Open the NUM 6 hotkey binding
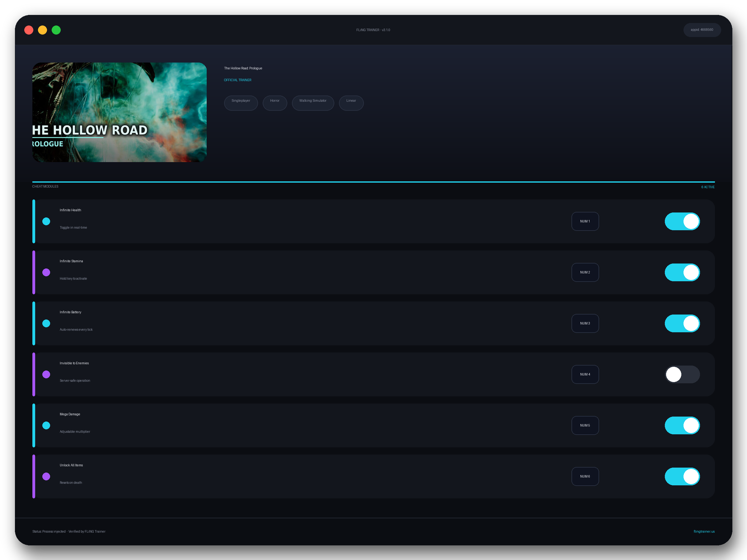Screen dimensions: 747x560 click(585, 476)
